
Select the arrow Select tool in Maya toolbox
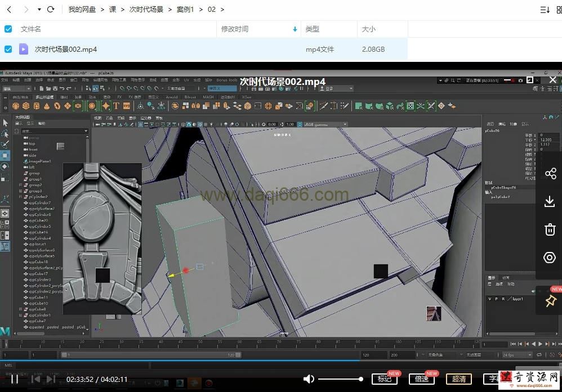pos(5,123)
